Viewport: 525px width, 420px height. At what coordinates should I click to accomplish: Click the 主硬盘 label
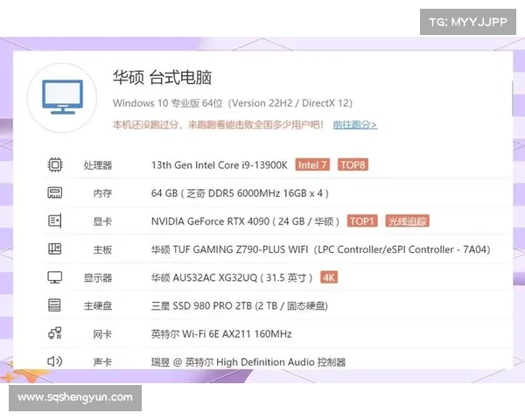[x=98, y=305]
